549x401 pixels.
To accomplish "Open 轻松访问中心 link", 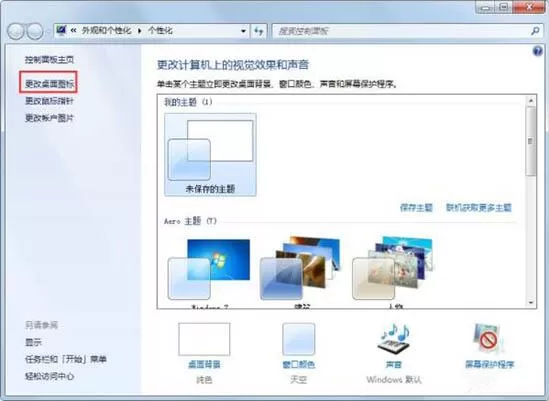I will pyautogui.click(x=49, y=376).
